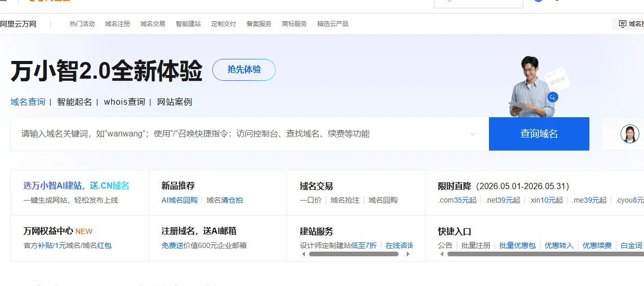The image size is (644, 286).
Task: Open the 批量优惠包 quick link
Action: tap(518, 245)
